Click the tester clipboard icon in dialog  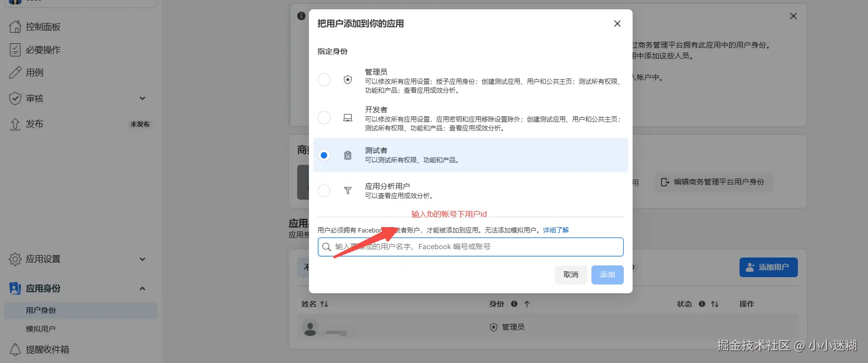[x=348, y=155]
